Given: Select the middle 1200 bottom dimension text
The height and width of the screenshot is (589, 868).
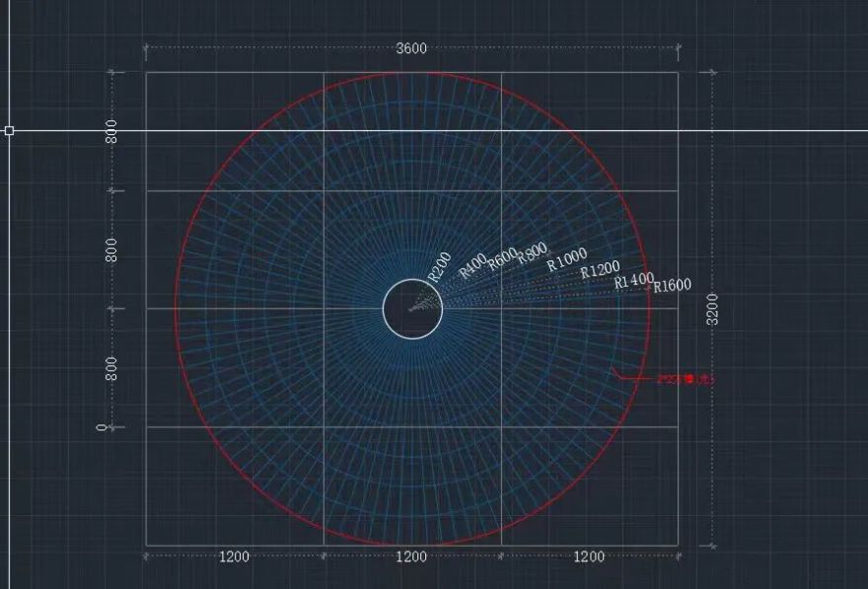Looking at the screenshot, I should click(411, 556).
